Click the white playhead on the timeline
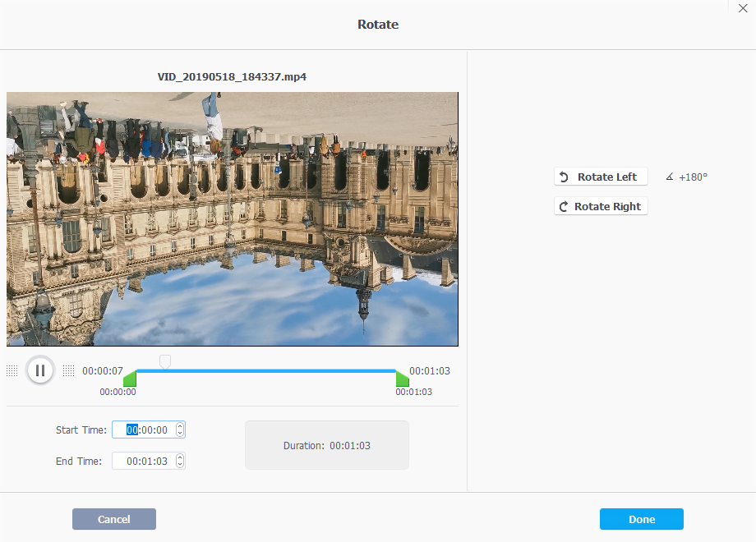756x542 pixels. click(165, 361)
